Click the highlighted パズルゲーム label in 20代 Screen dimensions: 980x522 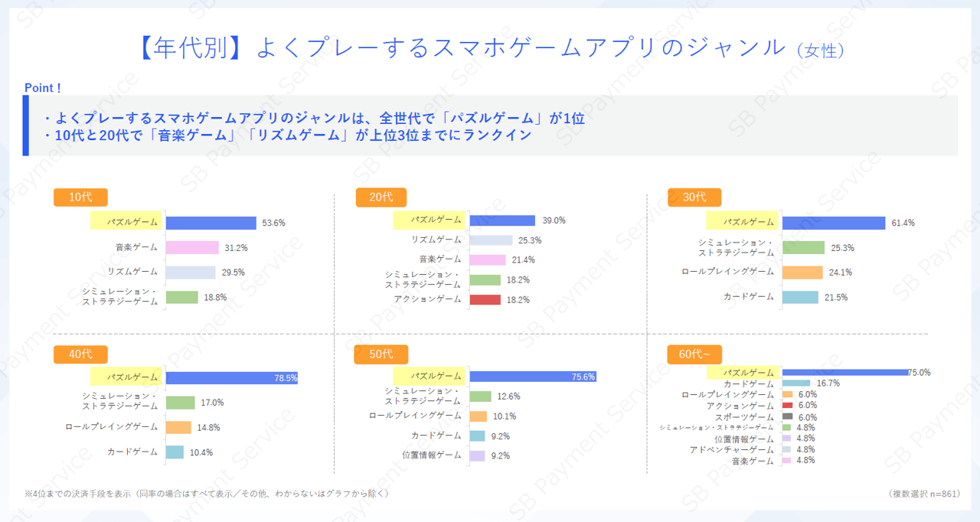click(x=430, y=220)
